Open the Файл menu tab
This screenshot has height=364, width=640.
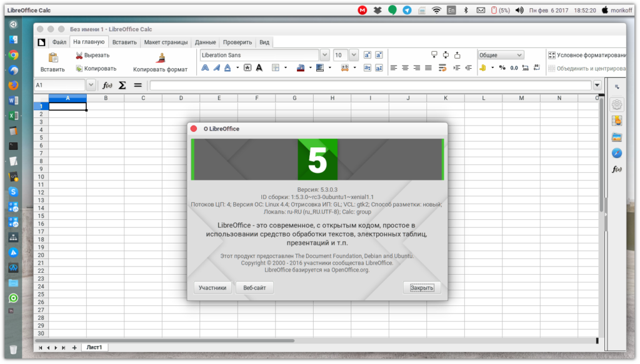coord(59,42)
